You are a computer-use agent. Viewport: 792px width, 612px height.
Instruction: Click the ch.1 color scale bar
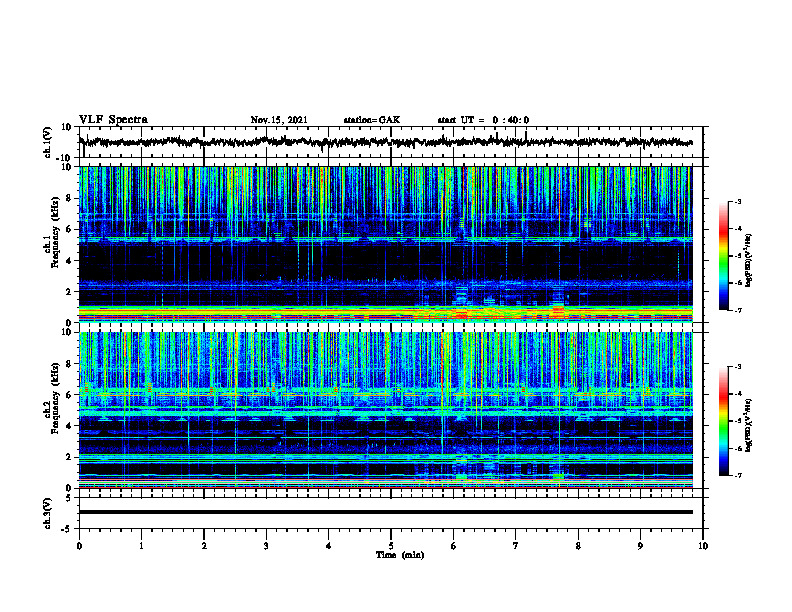coord(723,256)
